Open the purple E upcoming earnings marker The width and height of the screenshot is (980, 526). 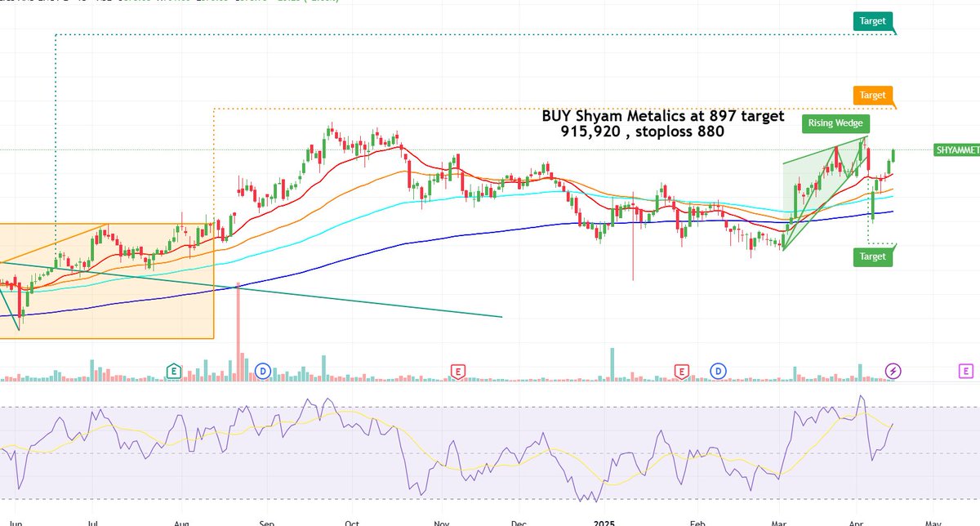click(x=967, y=372)
